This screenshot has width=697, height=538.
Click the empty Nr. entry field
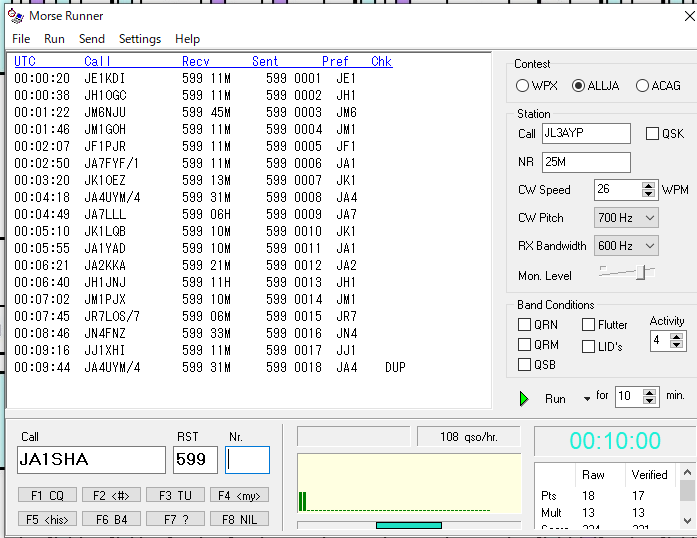[247, 460]
